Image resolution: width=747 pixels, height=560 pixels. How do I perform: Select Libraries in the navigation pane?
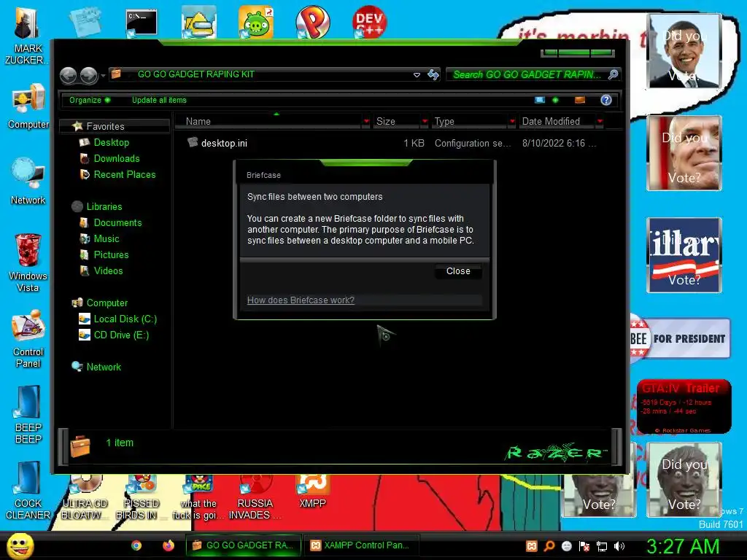(x=104, y=206)
